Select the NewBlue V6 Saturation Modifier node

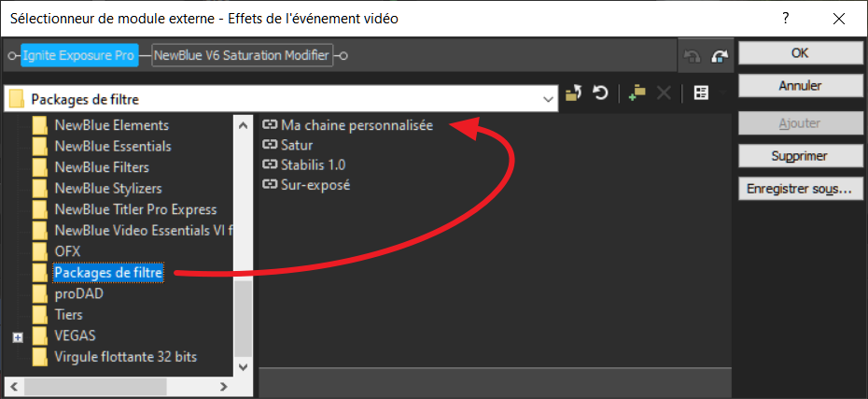tap(243, 55)
